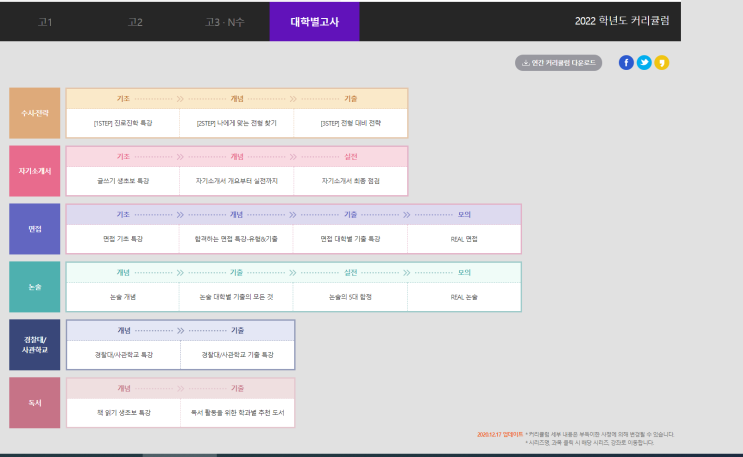The height and width of the screenshot is (457, 743).
Task: Click 기출 stage header in 독서 row
Action: coord(237,388)
